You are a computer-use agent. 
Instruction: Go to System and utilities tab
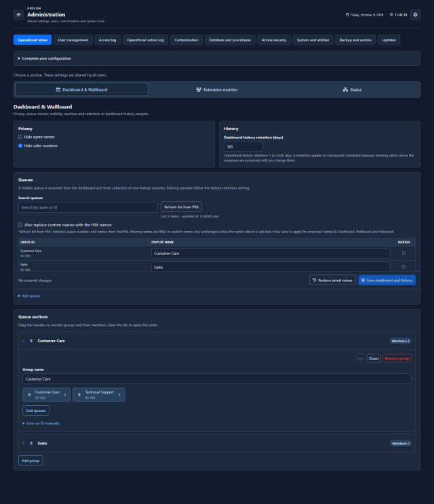(313, 40)
